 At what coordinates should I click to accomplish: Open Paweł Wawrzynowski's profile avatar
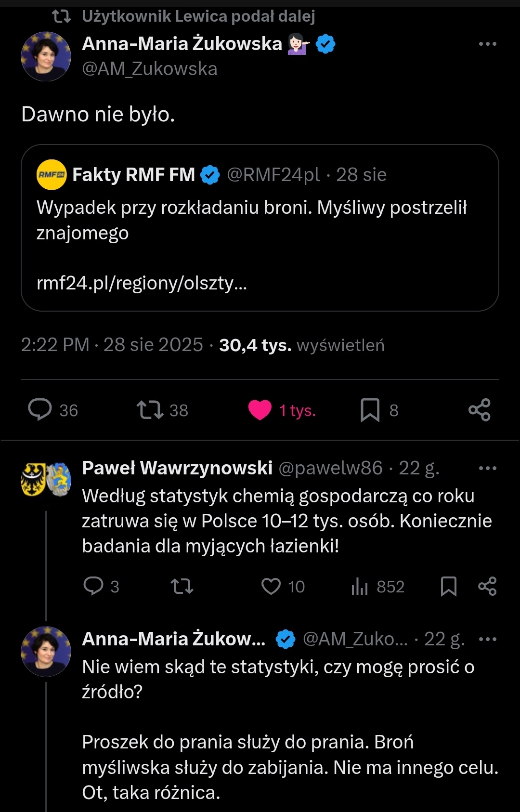click(46, 480)
